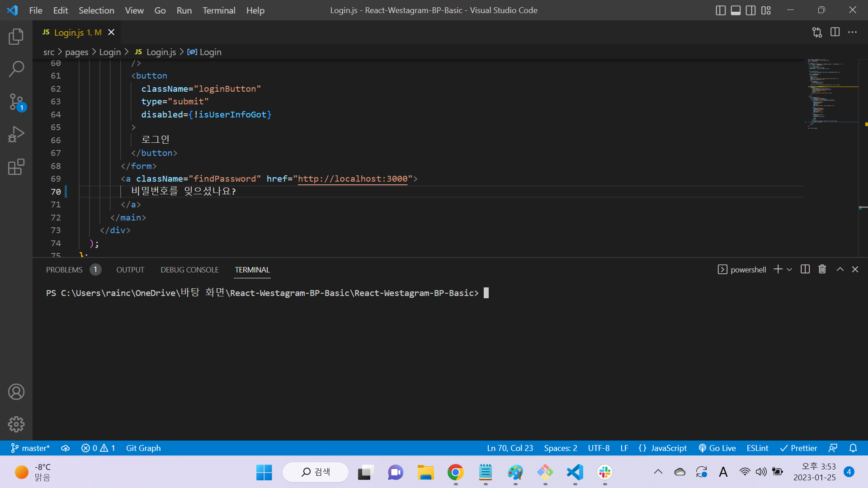
Task: Toggle the bottom panel layout button
Action: click(736, 10)
